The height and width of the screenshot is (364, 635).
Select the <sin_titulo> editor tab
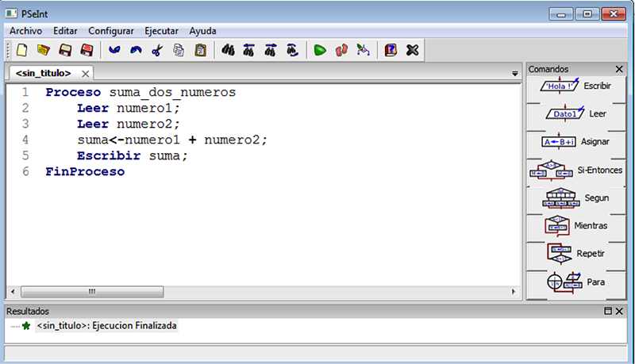44,73
